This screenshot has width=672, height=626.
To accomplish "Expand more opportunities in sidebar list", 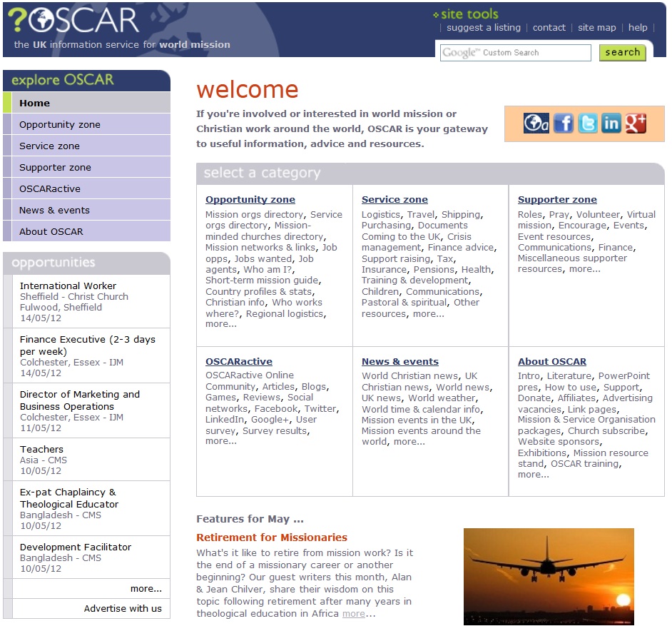I will coord(146,589).
